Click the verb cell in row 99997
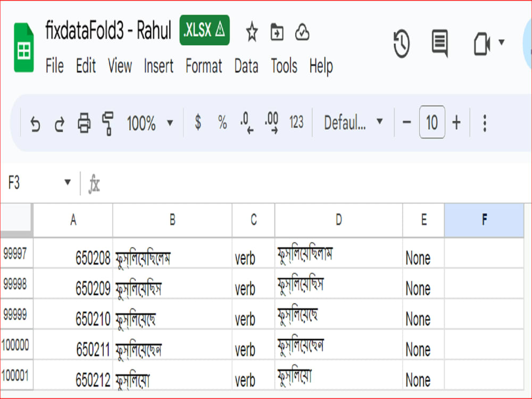The height and width of the screenshot is (399, 532). pyautogui.click(x=253, y=253)
